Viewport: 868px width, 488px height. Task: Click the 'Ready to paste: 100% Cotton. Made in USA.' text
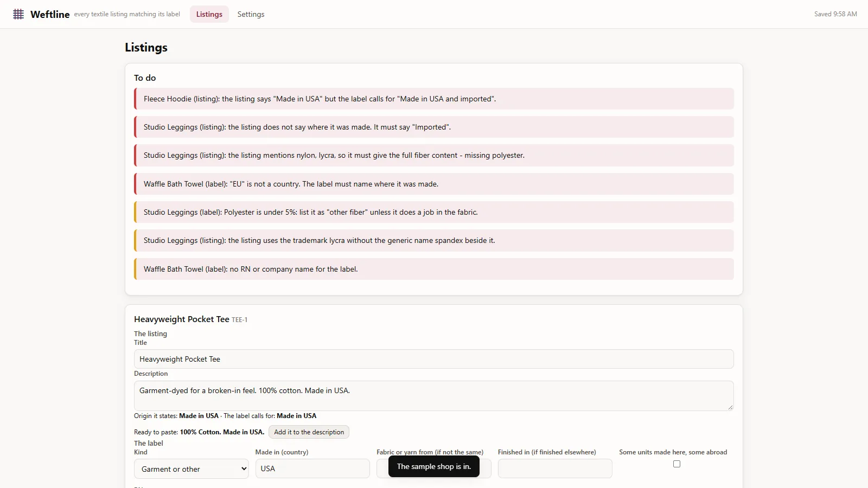pos(199,432)
